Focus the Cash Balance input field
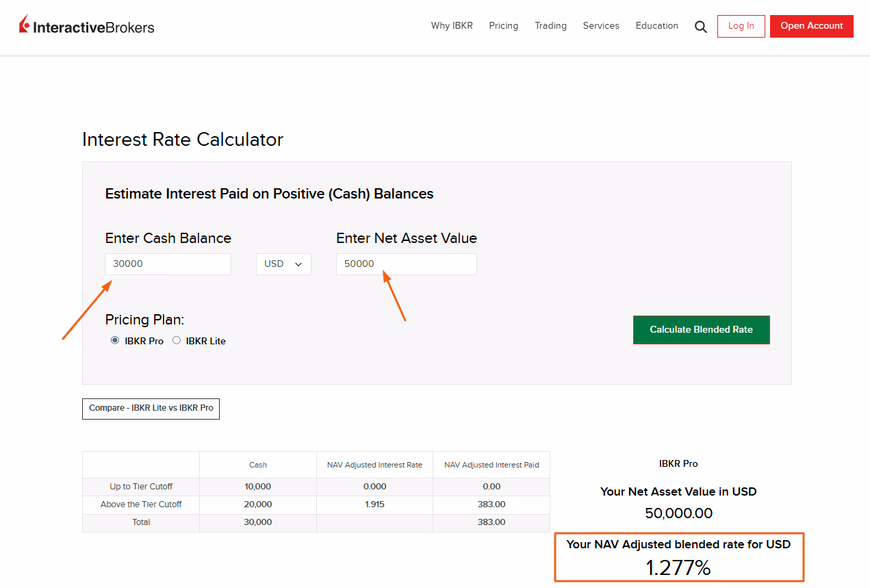The image size is (870, 588). tap(168, 264)
